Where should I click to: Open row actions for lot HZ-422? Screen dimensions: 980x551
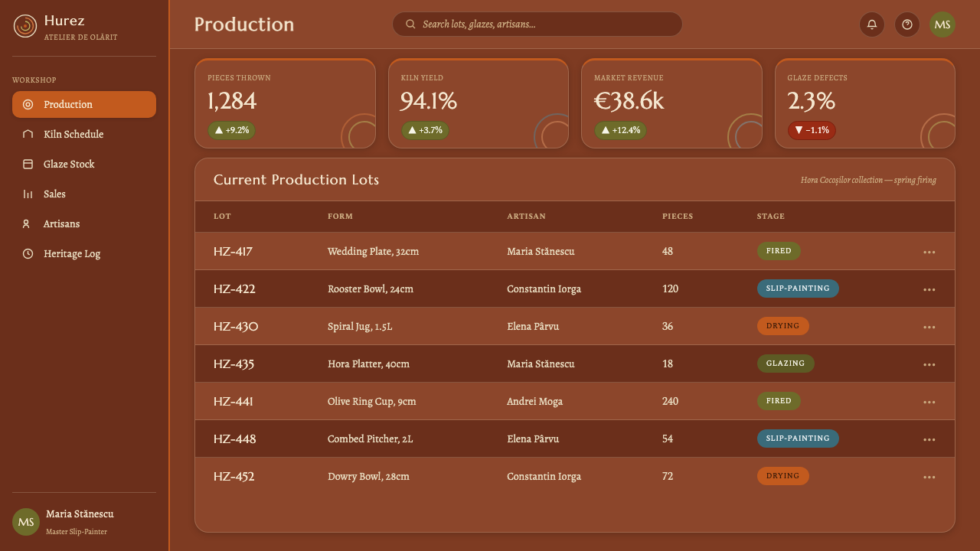pyautogui.click(x=929, y=289)
